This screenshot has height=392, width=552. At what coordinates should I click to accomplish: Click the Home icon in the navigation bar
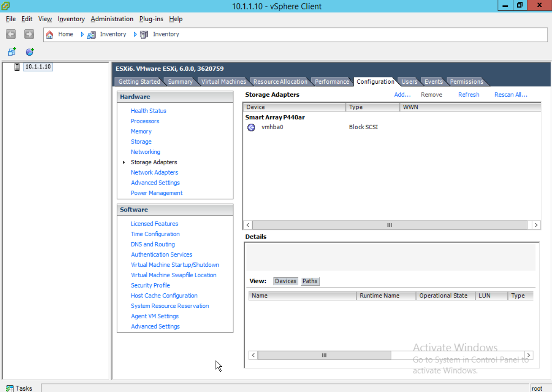pos(50,34)
